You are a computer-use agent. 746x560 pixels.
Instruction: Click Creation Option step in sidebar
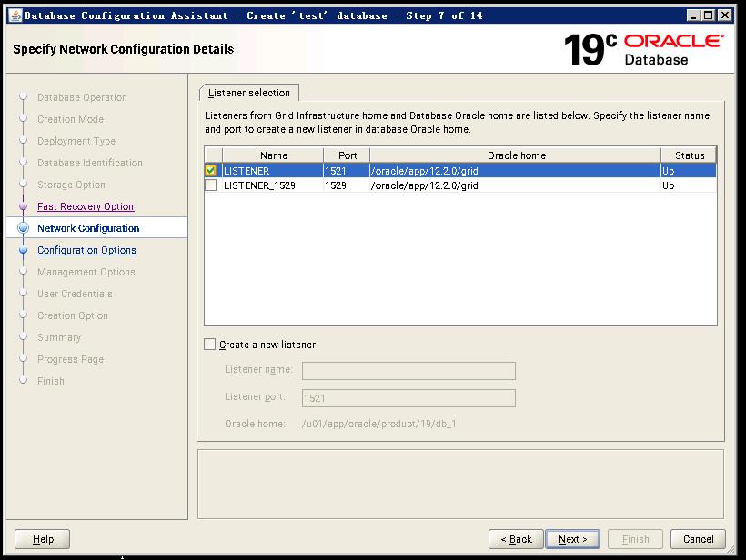pos(73,315)
